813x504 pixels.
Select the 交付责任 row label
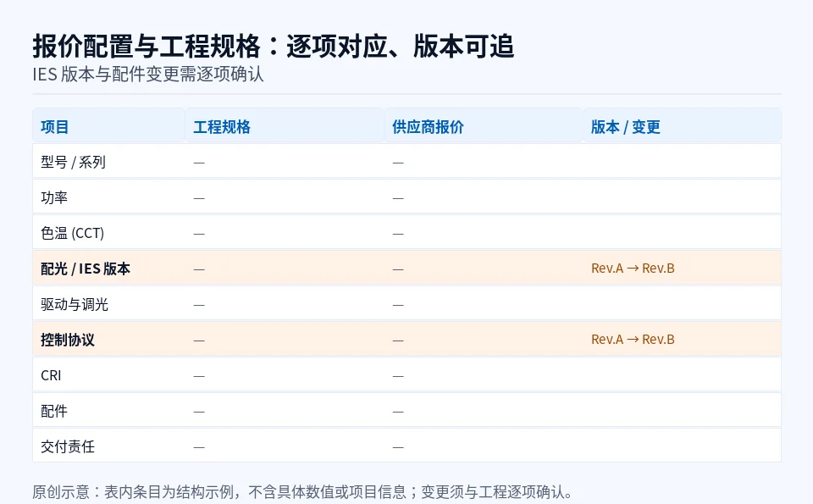(68, 446)
